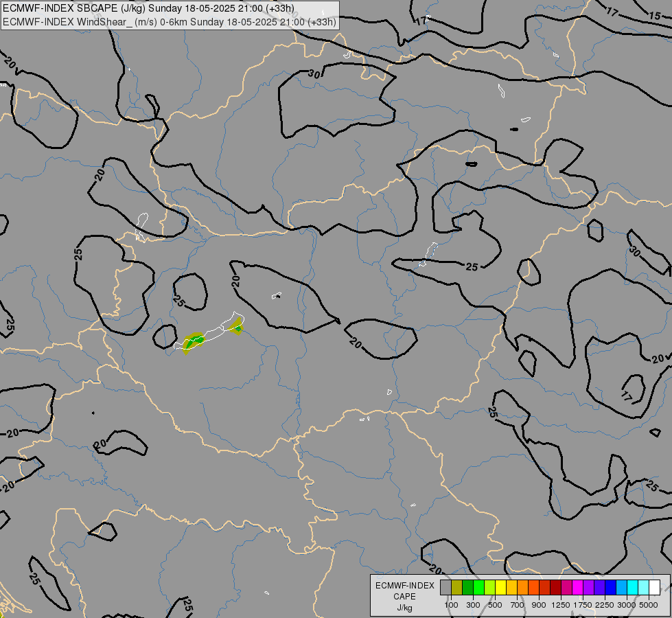Click the azure swatch left of the 3000 tick
This screenshot has width=672, height=618.
pyautogui.click(x=622, y=588)
